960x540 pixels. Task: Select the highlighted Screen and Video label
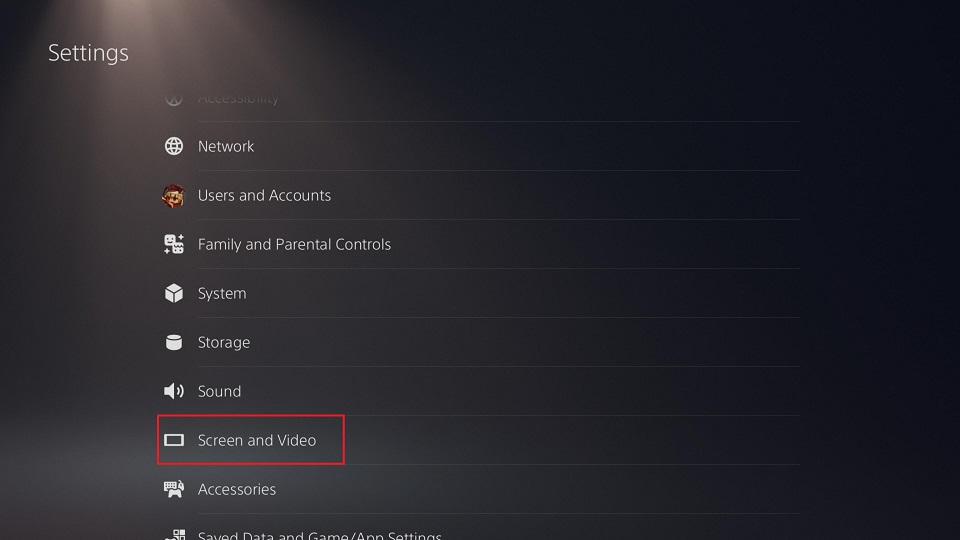point(257,440)
